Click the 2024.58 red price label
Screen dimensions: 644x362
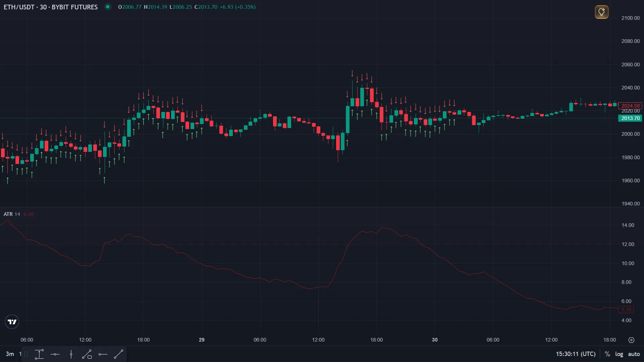coord(630,106)
